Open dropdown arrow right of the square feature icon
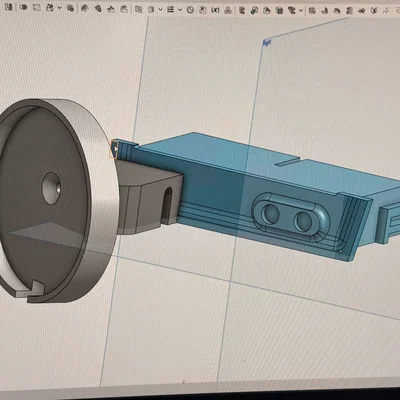This screenshot has width=400, height=400. [59, 7]
